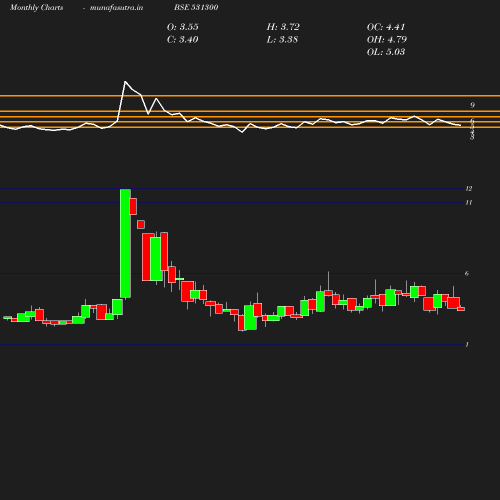Screen dimensions: 500x500
Task: Click the munafasutra.in label
Action: click(116, 7)
